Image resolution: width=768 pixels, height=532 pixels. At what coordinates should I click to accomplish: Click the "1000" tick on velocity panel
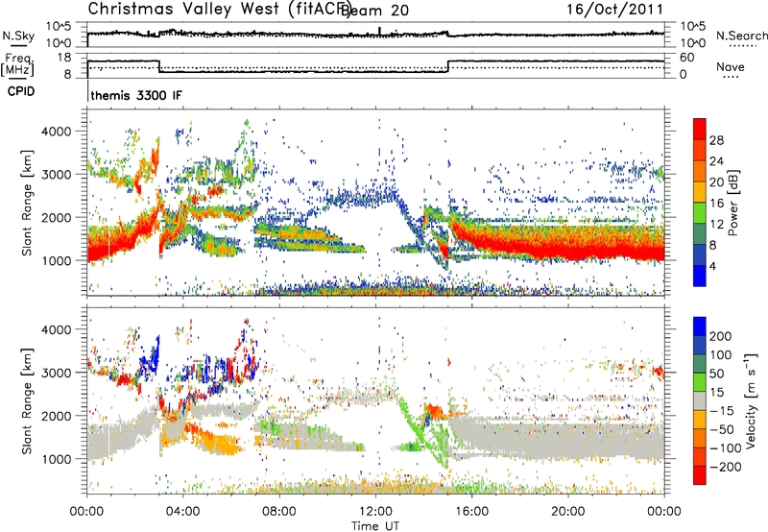click(x=56, y=459)
